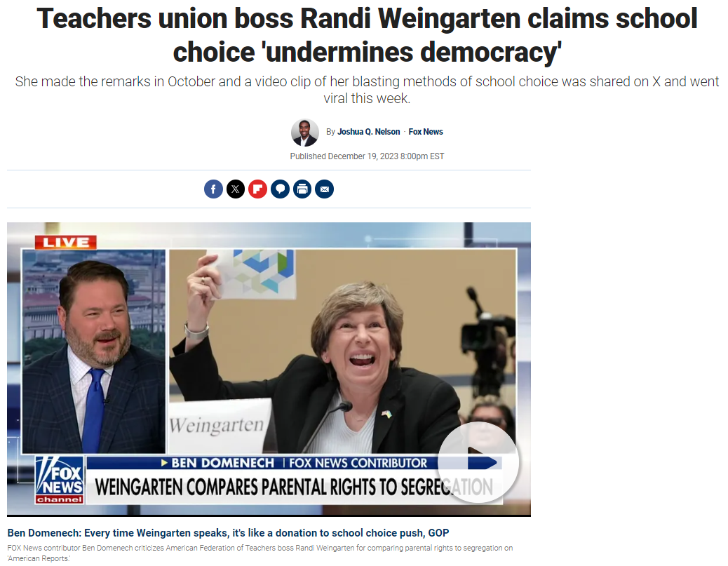Click the video caption about American Reports

(260, 553)
